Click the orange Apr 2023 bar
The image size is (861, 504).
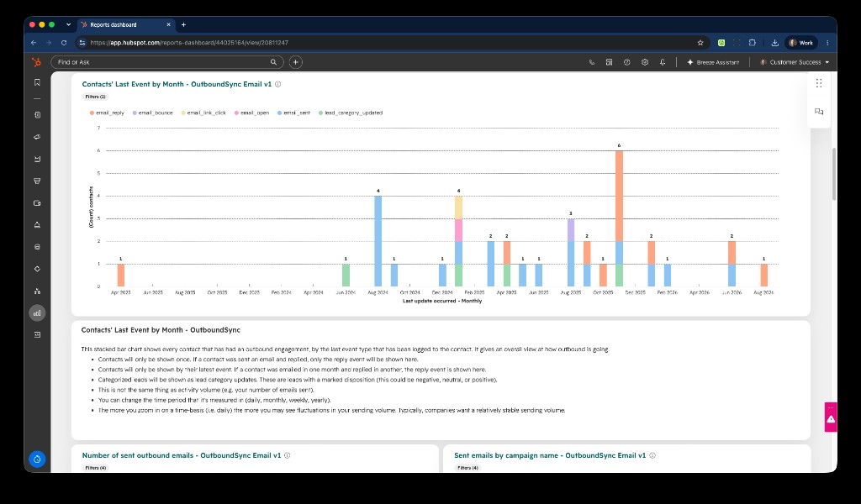coord(121,275)
